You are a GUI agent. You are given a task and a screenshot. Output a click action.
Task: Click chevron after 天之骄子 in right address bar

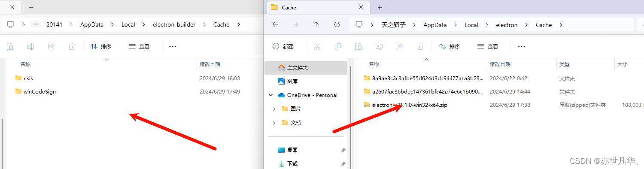tap(414, 25)
